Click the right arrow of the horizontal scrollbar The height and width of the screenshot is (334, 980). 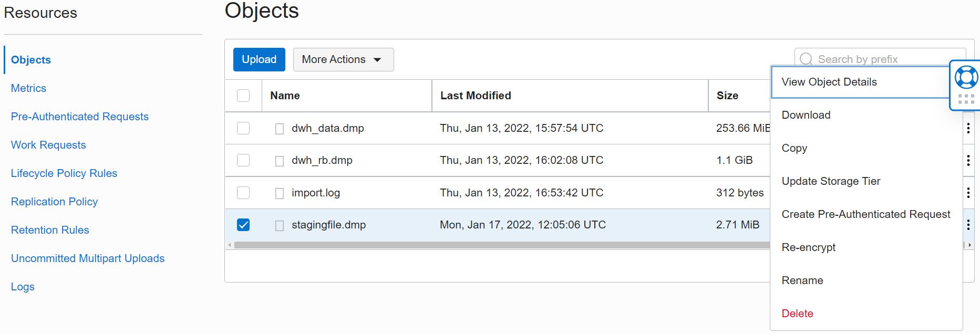point(969,245)
